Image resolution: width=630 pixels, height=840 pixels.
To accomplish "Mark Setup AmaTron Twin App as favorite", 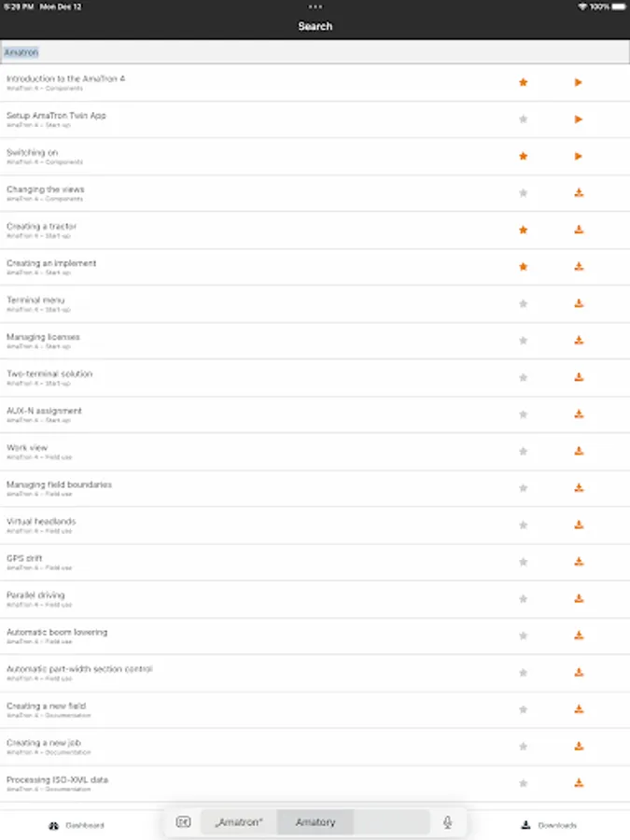I will click(523, 119).
